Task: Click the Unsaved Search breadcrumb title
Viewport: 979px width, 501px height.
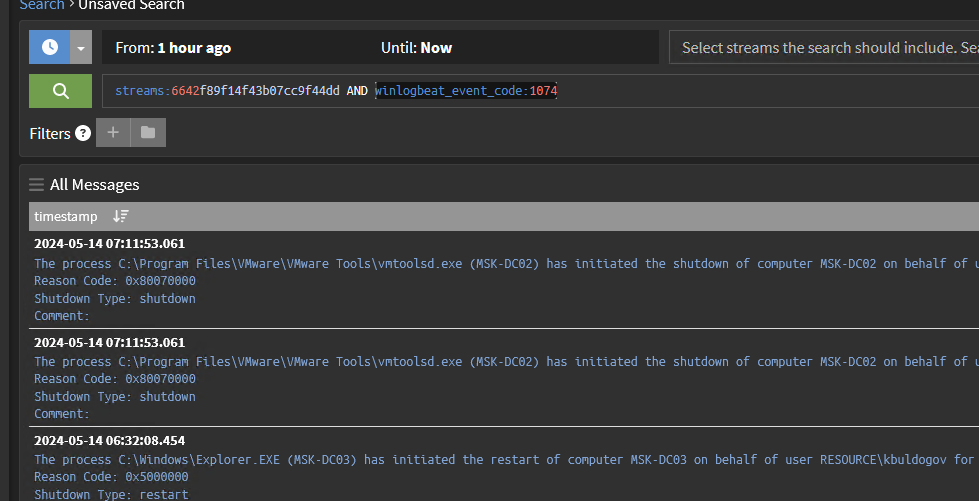Action: point(131,5)
